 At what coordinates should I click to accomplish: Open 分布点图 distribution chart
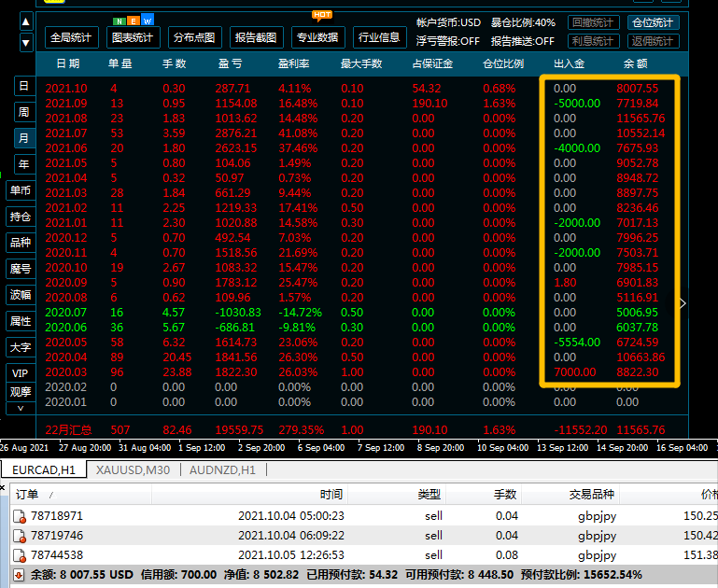tap(194, 37)
